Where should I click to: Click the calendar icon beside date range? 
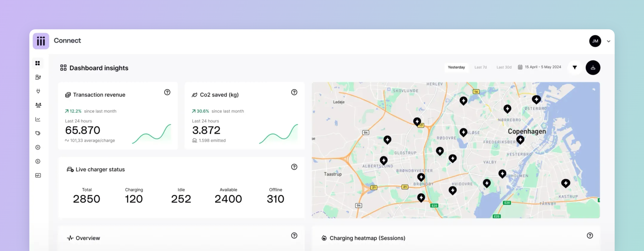[x=520, y=67]
